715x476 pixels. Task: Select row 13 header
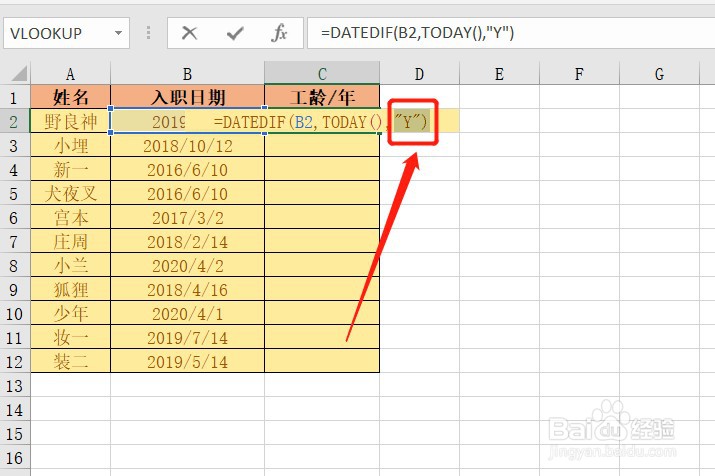pos(14,386)
